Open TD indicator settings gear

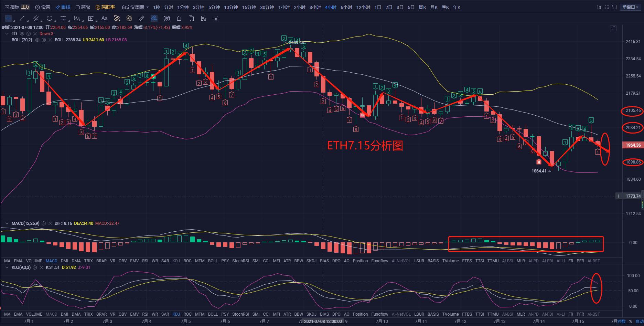click(29, 34)
